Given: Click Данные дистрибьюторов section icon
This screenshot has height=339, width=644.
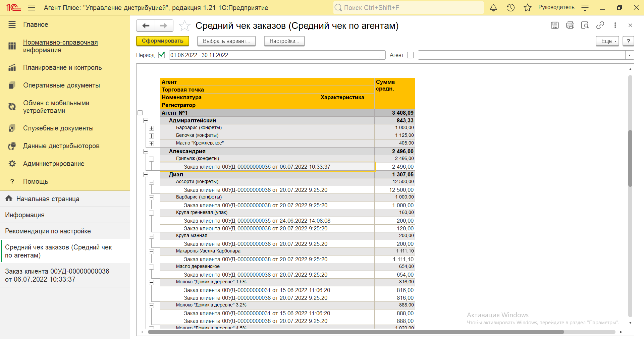Looking at the screenshot, I should 12,146.
